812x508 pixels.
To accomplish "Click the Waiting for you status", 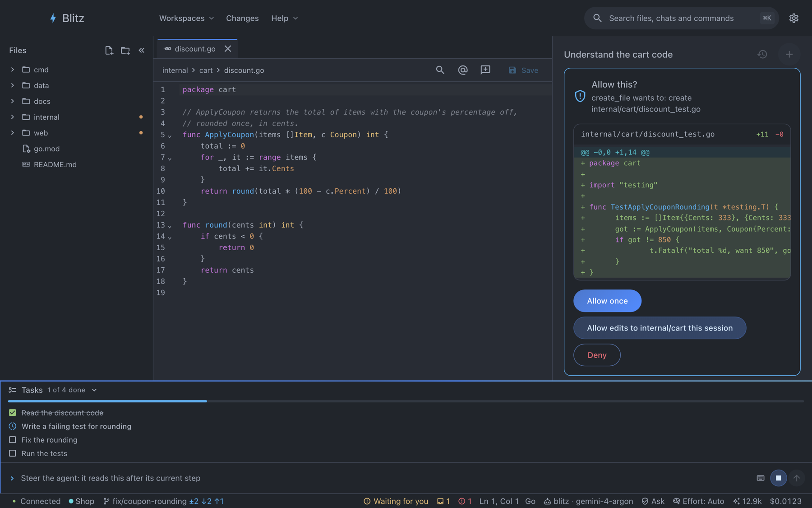I will click(396, 501).
